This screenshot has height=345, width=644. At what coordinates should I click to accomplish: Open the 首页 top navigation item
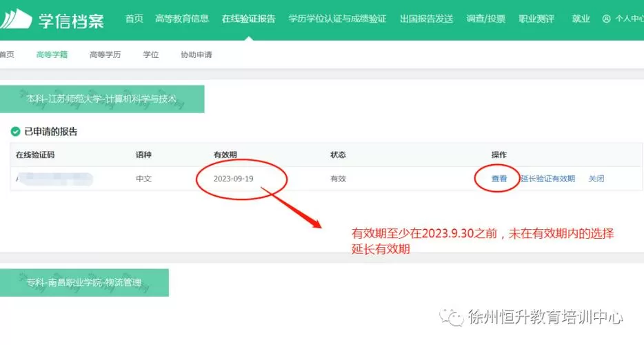coord(134,19)
